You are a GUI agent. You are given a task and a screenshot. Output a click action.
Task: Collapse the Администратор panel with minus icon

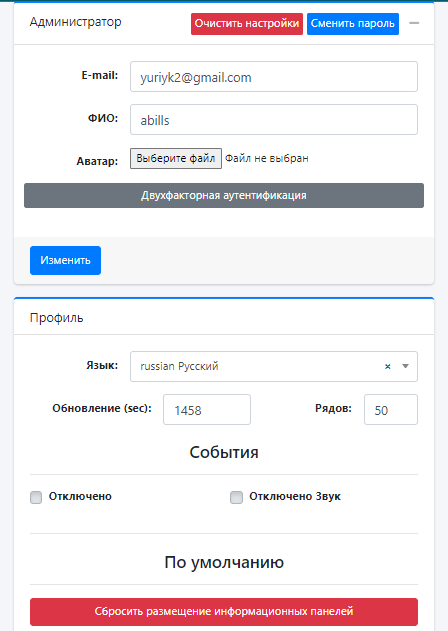[x=414, y=23]
